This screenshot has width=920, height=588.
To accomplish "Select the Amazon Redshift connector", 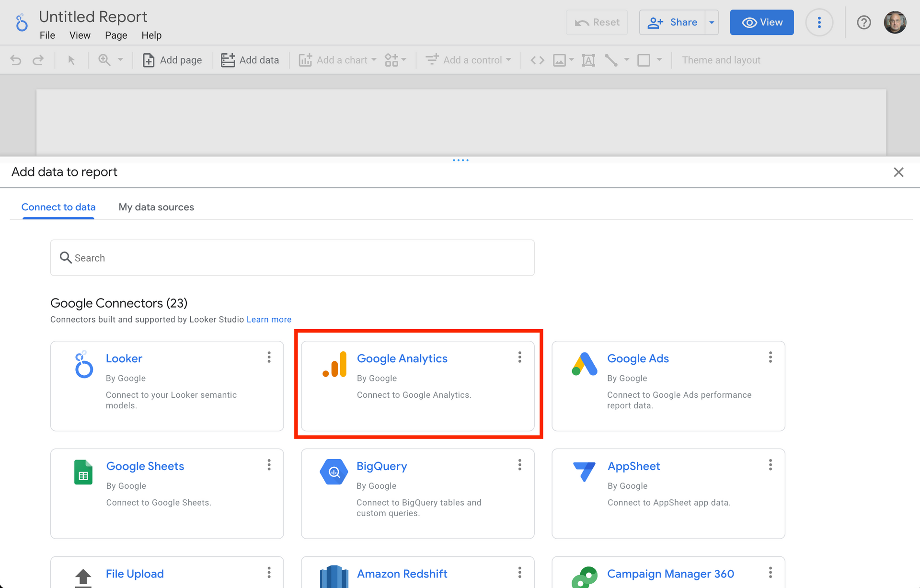I will (418, 572).
